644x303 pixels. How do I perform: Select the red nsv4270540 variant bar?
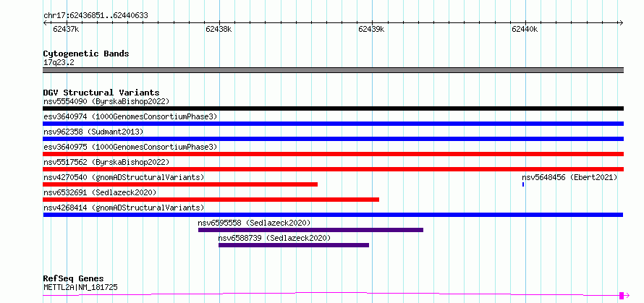(x=180, y=184)
